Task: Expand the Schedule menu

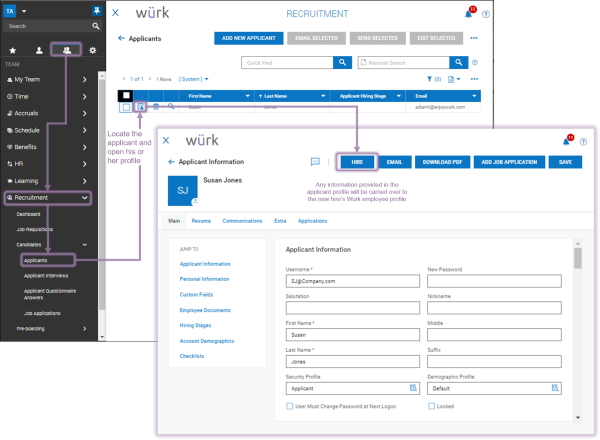Action: [85, 130]
